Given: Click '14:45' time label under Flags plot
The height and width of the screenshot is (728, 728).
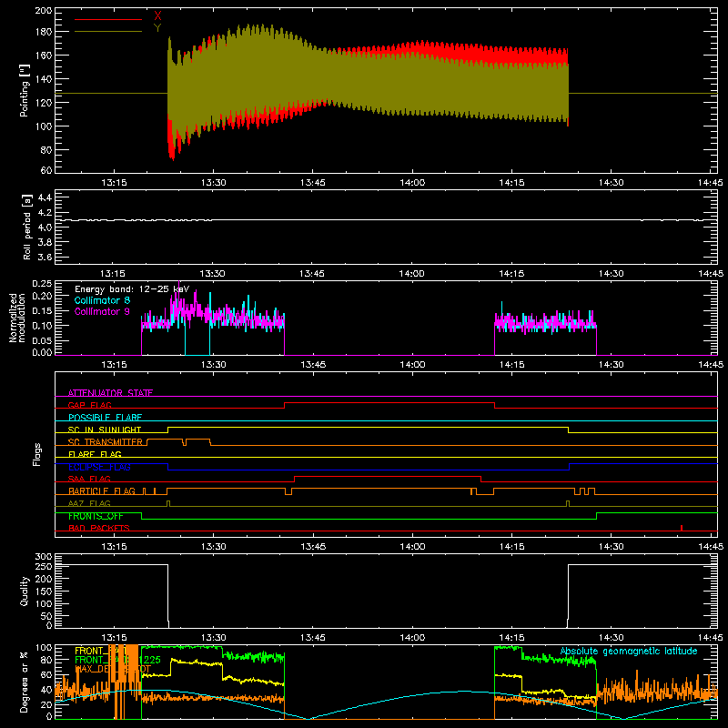Looking at the screenshot, I should pos(711,547).
